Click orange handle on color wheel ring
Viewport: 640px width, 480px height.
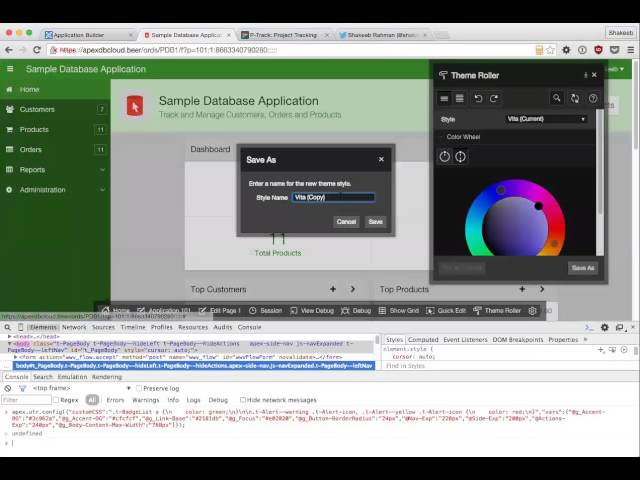coord(554,244)
